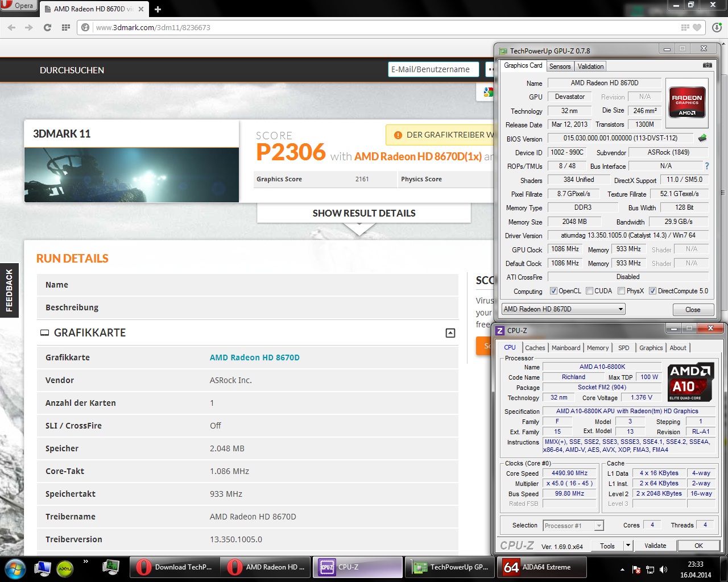
Task: Open the AMD Radeon HD 8670D link
Action: click(x=255, y=357)
